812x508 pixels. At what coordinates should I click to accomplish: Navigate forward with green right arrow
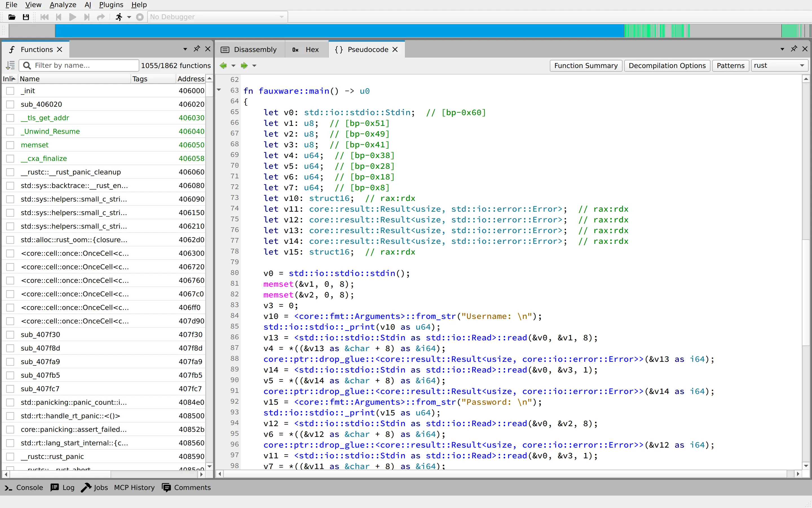tap(244, 65)
